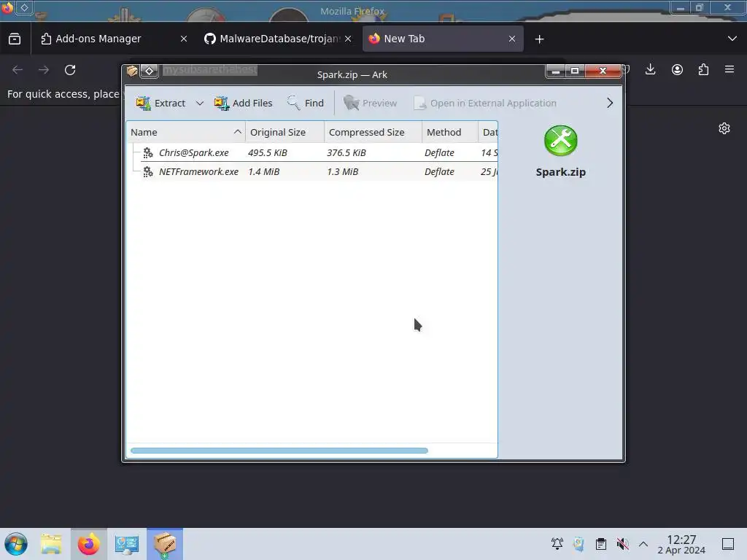
Task: Expand the Ark toolbar overflow chevron
Action: pos(609,103)
